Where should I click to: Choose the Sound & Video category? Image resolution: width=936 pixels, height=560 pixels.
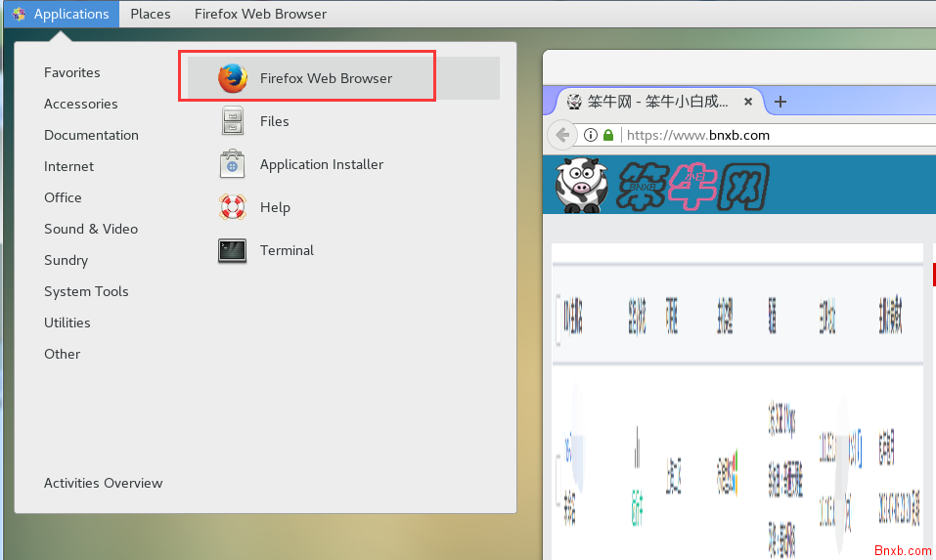[91, 229]
